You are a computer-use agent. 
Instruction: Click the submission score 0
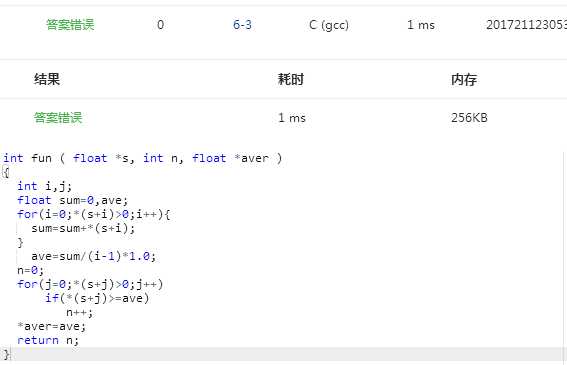tap(160, 25)
